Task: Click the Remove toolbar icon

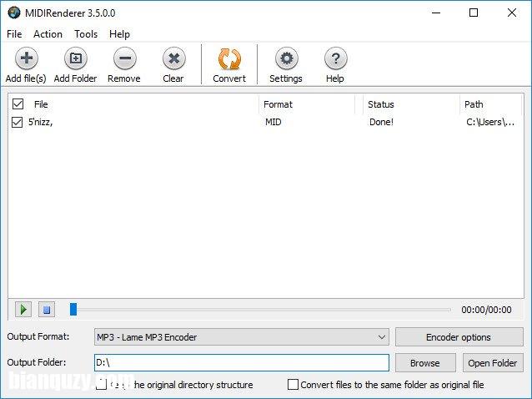Action: pos(124,58)
